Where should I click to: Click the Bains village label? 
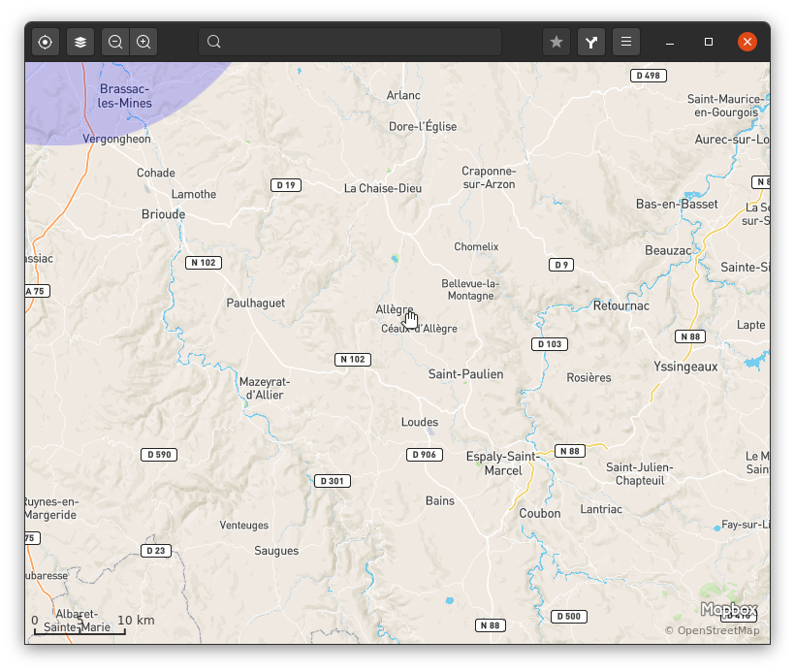click(439, 501)
